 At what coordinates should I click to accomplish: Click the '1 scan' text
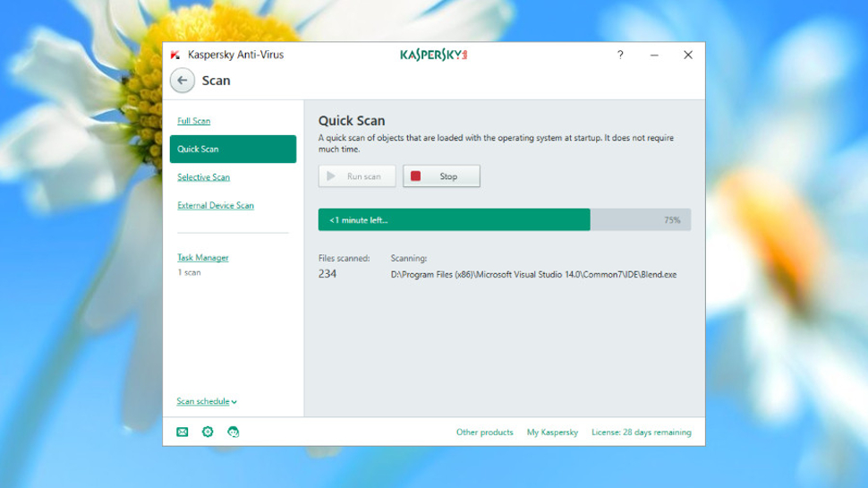click(189, 272)
